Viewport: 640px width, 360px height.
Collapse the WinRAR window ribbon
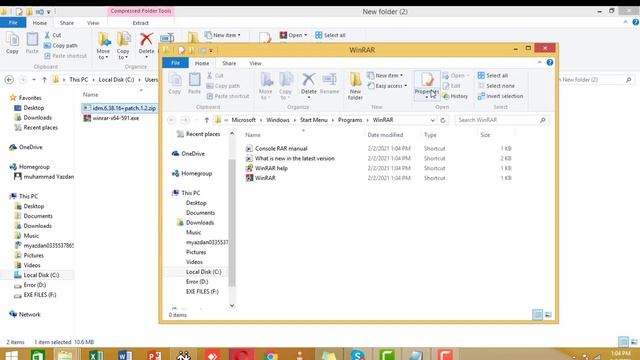540,62
